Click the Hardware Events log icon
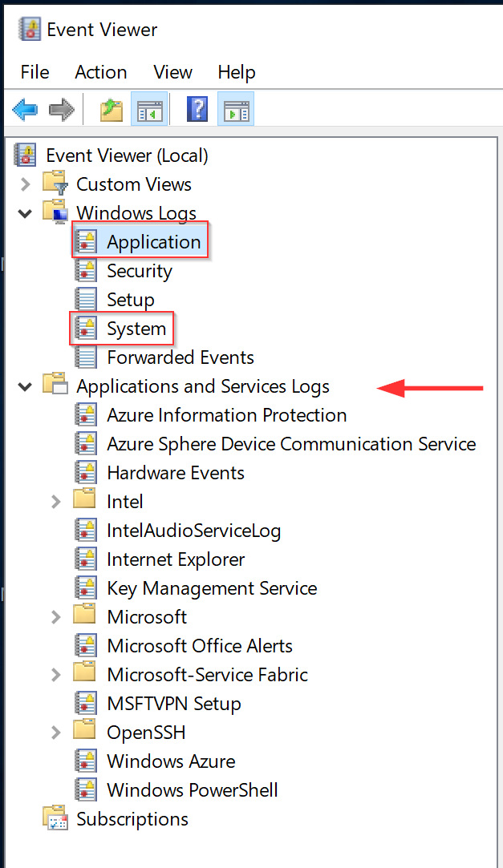 click(x=86, y=472)
